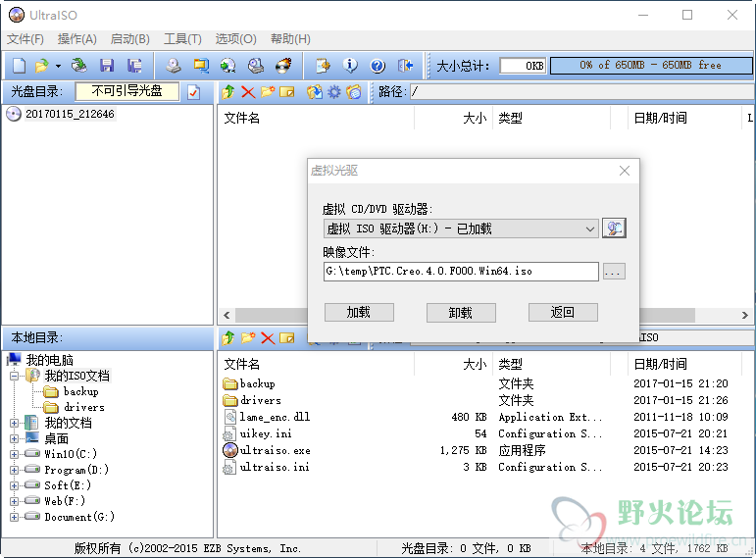Click the Mount to virtual drive icon
The width and height of the screenshot is (756, 558).
point(256,65)
